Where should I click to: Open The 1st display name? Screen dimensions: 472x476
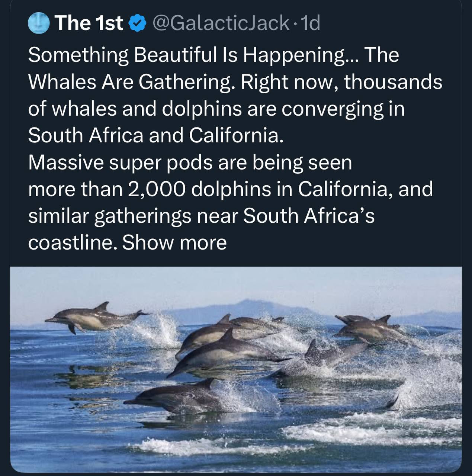[x=89, y=23]
